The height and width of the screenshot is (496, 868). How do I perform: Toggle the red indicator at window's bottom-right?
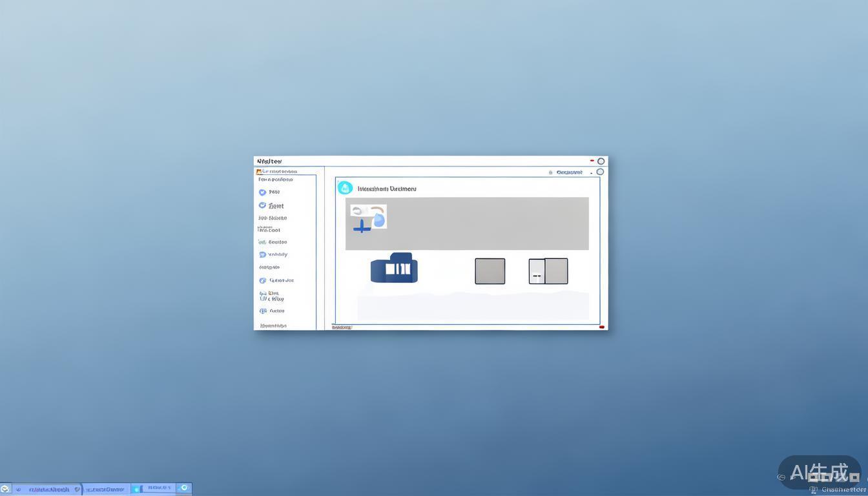(x=602, y=327)
